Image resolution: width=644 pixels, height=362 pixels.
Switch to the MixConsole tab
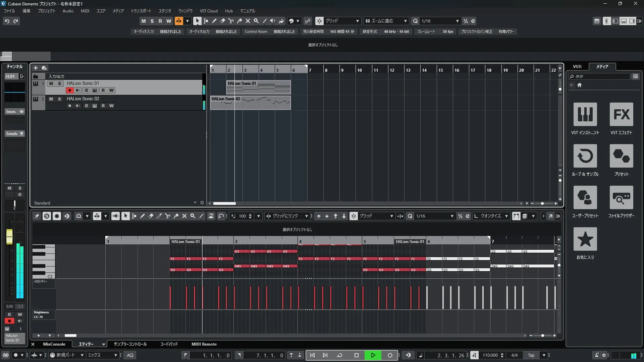tap(54, 344)
